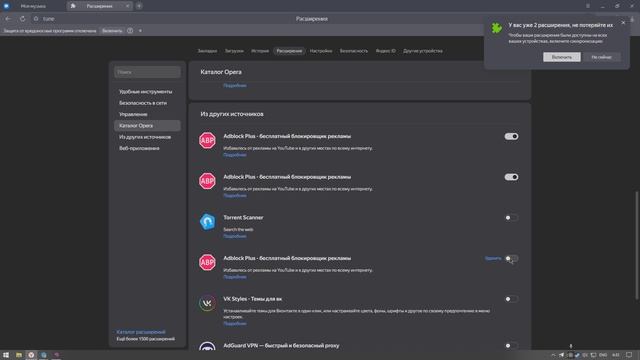Open Подробнее in the Каталог Opera section
640x360 pixels.
coord(235,85)
